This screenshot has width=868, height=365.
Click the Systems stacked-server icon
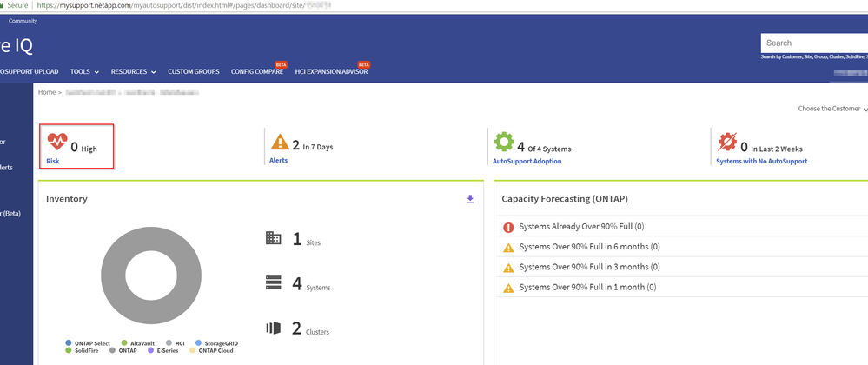click(274, 283)
